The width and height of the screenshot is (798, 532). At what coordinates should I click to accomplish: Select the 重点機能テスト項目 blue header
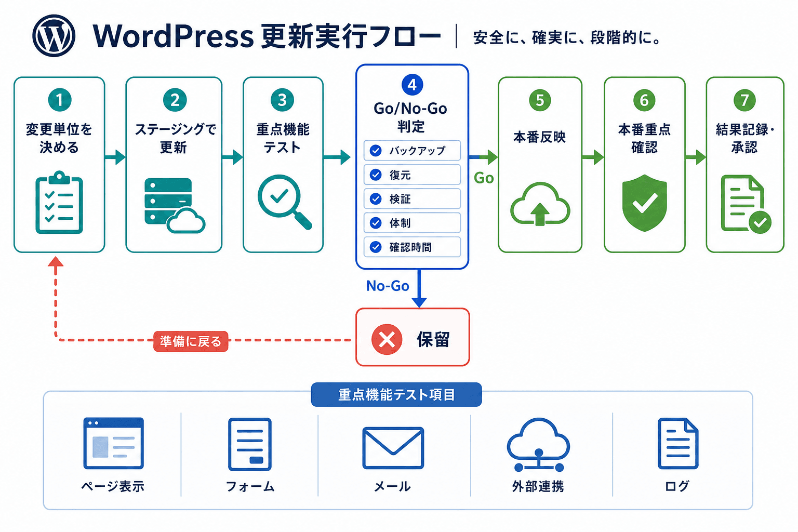pyautogui.click(x=396, y=395)
